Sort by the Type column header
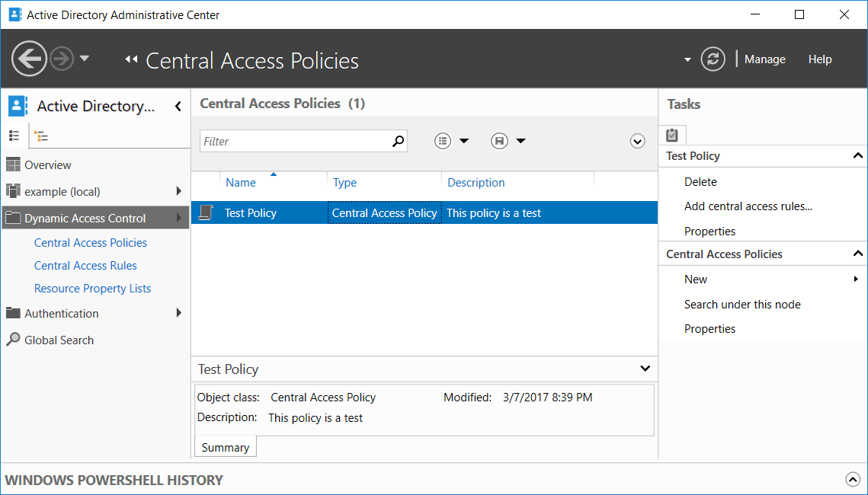Image resolution: width=868 pixels, height=495 pixels. coord(345,183)
